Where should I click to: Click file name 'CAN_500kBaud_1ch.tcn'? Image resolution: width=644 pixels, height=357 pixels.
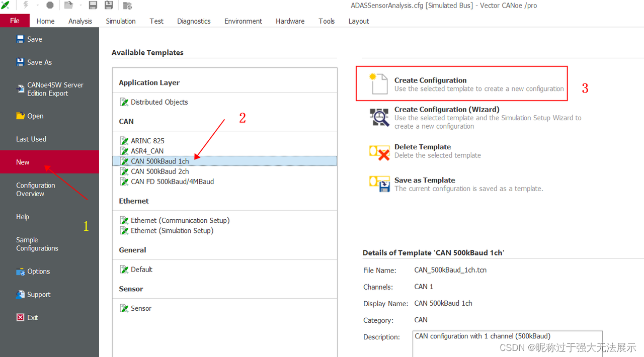(450, 270)
